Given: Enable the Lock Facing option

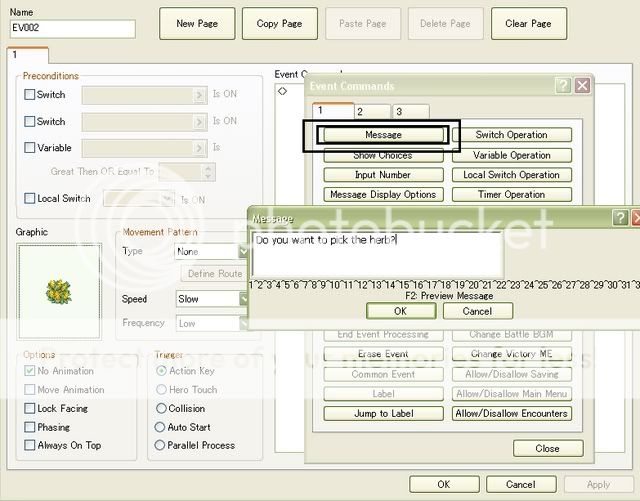Looking at the screenshot, I should click(x=30, y=409).
